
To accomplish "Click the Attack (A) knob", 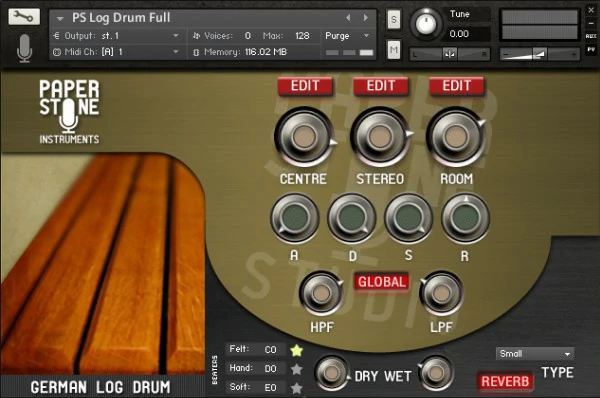I will pyautogui.click(x=295, y=218).
